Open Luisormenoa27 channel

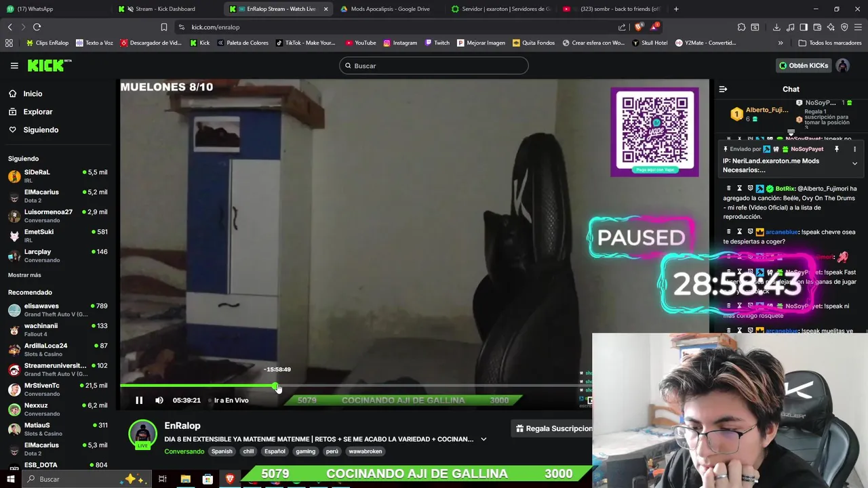[58, 216]
